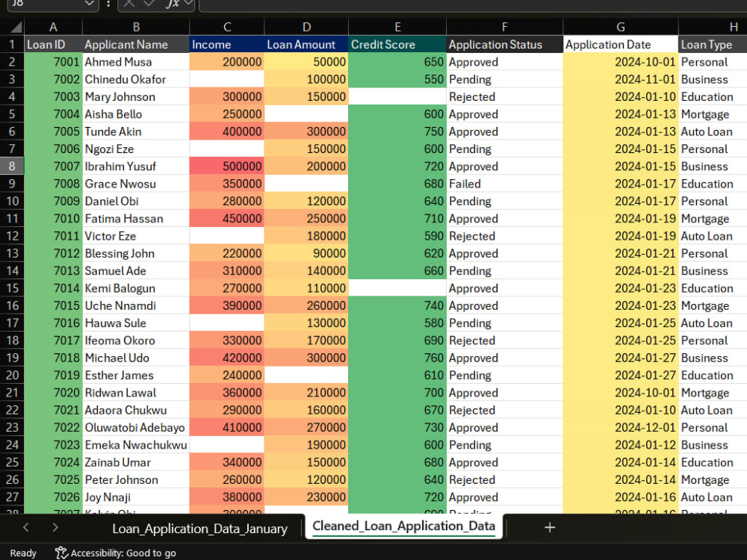Click Blessing John's loan amount 90000
This screenshot has width=747, height=560.
point(306,253)
